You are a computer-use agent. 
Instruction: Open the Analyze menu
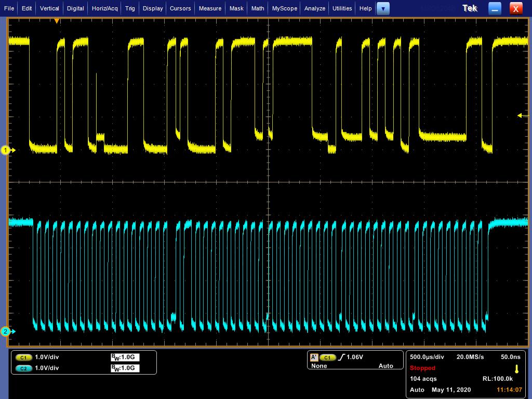(315, 8)
